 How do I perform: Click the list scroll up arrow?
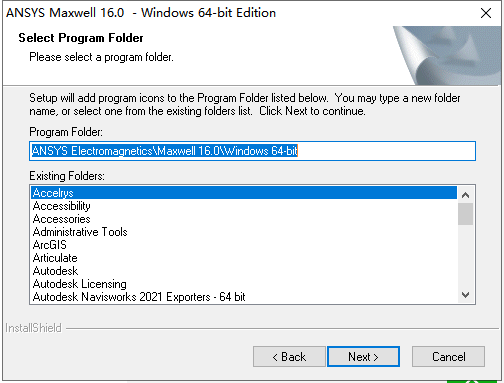466,195
